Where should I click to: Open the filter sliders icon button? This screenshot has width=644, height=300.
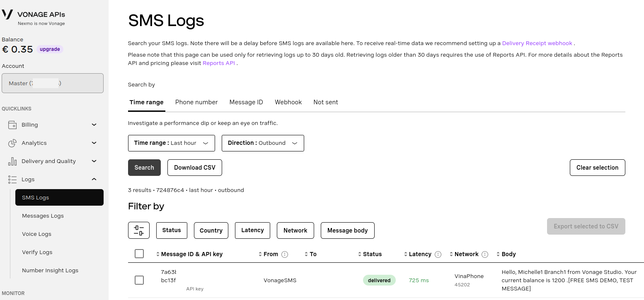click(x=139, y=230)
